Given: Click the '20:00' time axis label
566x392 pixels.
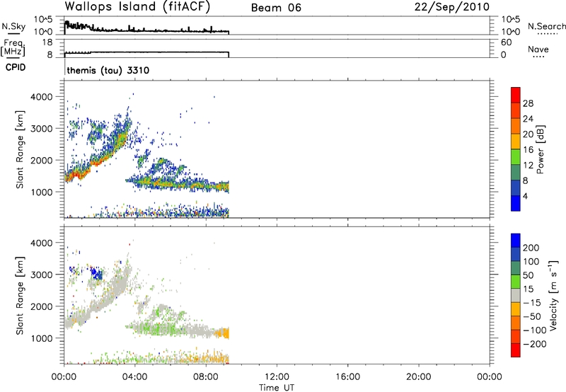Looking at the screenshot, I should [419, 377].
